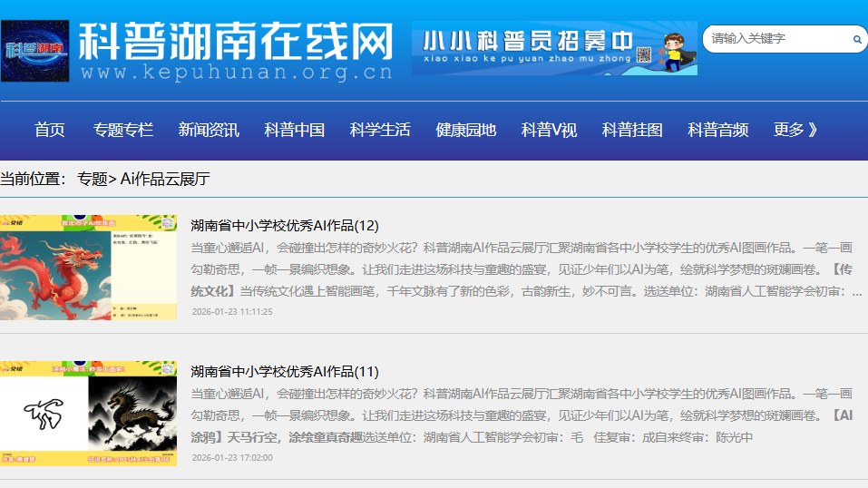868x488 pixels.
Task: Navigate to 科学生活 page
Action: (x=380, y=130)
